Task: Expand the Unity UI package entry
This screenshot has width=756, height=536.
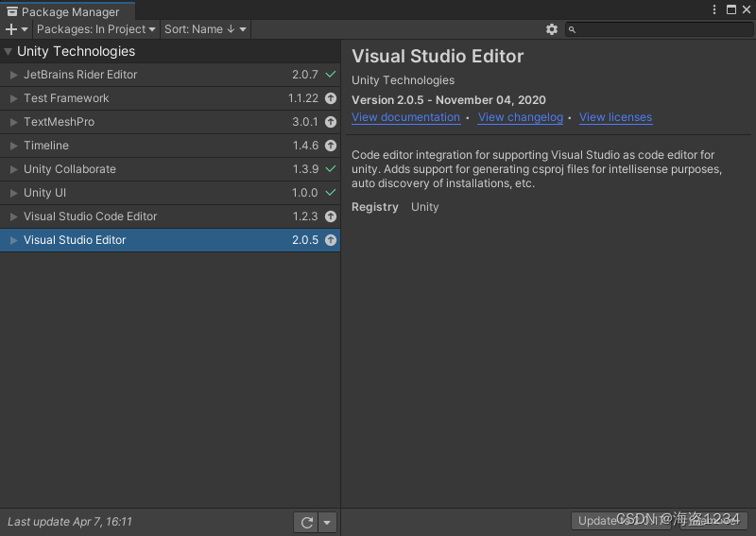Action: click(14, 193)
